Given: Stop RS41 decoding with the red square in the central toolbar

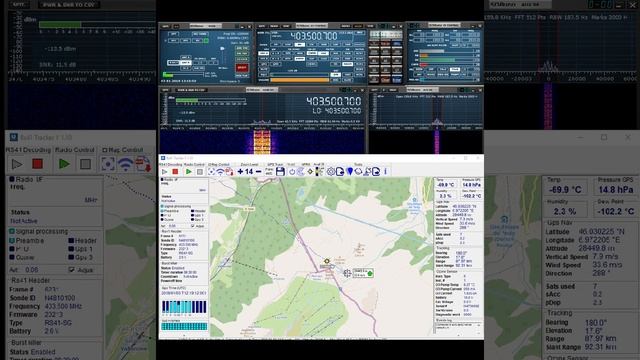Looking at the screenshot, I should tap(175, 172).
